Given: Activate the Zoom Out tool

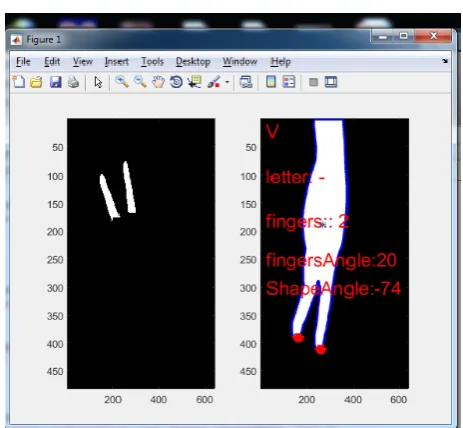Looking at the screenshot, I should click(x=140, y=82).
